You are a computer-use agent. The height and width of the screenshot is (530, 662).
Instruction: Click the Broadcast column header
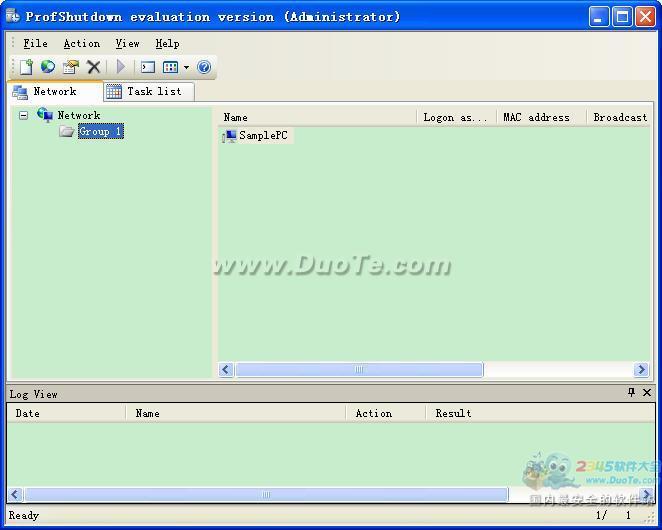(x=619, y=117)
